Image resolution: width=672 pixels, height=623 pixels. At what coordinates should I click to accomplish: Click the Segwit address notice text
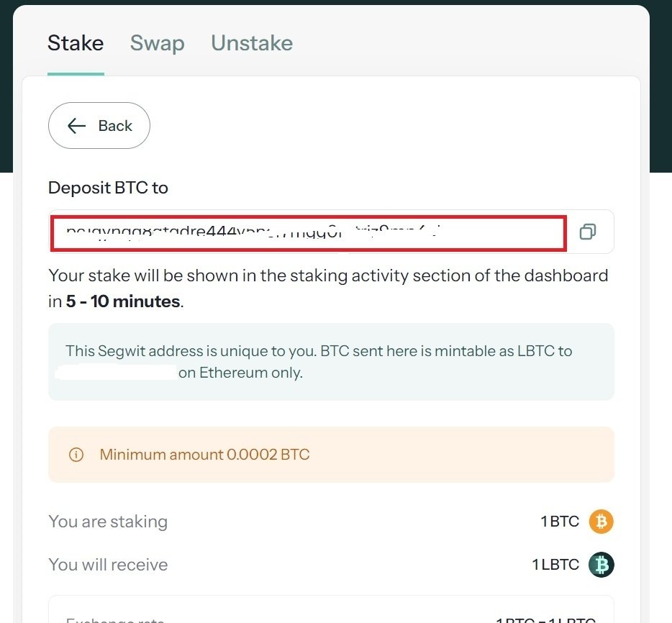tap(319, 351)
